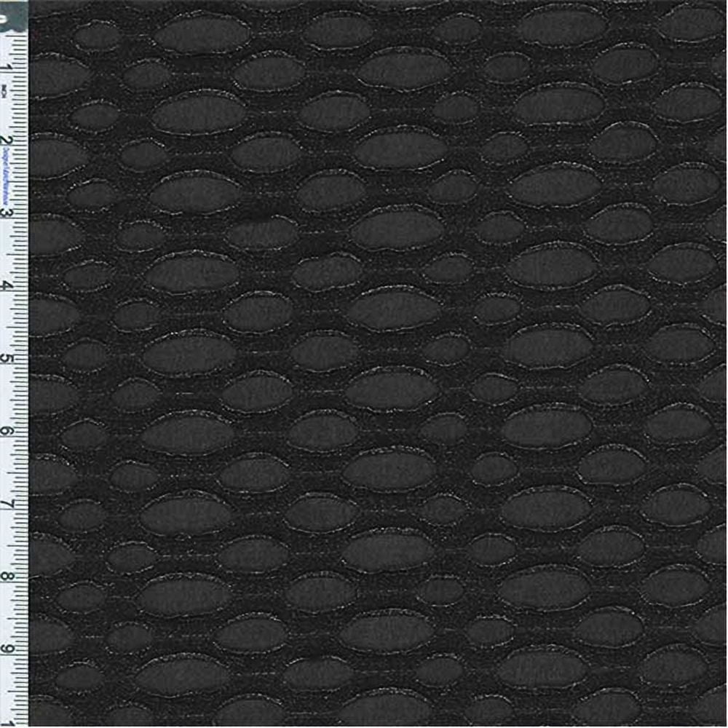Click the number 5 on the ruler
The height and width of the screenshot is (728, 728).
[7, 359]
